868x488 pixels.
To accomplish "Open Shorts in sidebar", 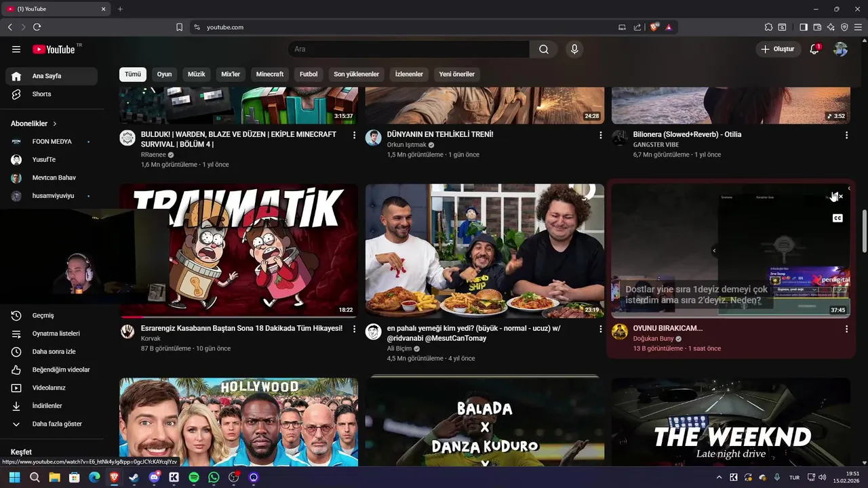I will coord(52,94).
